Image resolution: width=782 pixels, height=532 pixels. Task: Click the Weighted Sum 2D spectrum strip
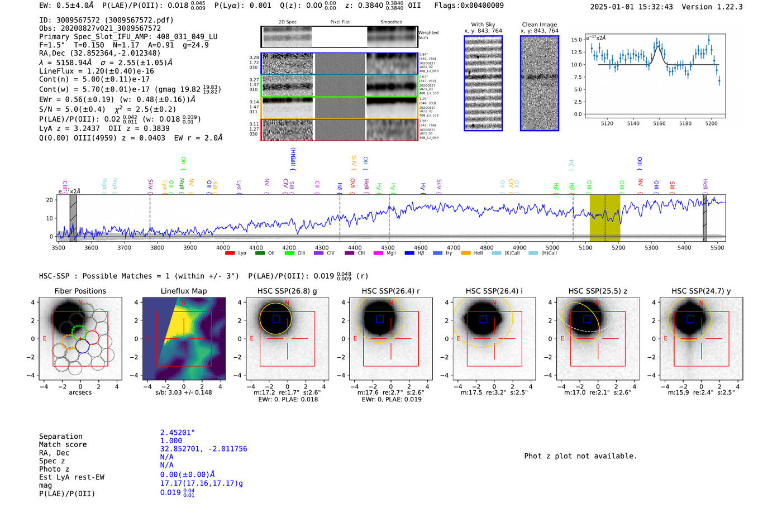[x=339, y=36]
